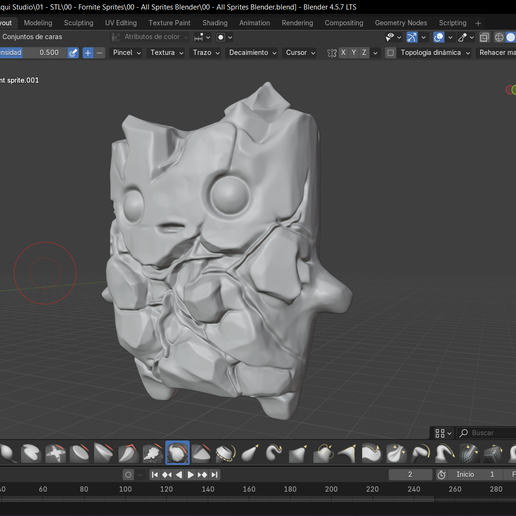Click the timer clock icon beside Inicio
This screenshot has width=516, height=516.
tap(441, 474)
